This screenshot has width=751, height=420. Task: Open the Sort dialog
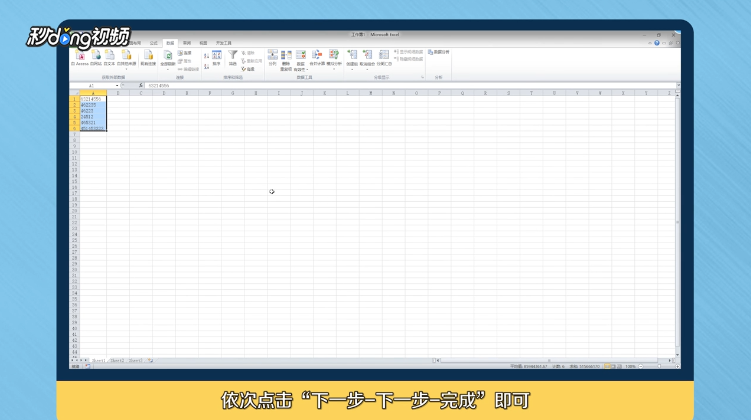(x=216, y=57)
